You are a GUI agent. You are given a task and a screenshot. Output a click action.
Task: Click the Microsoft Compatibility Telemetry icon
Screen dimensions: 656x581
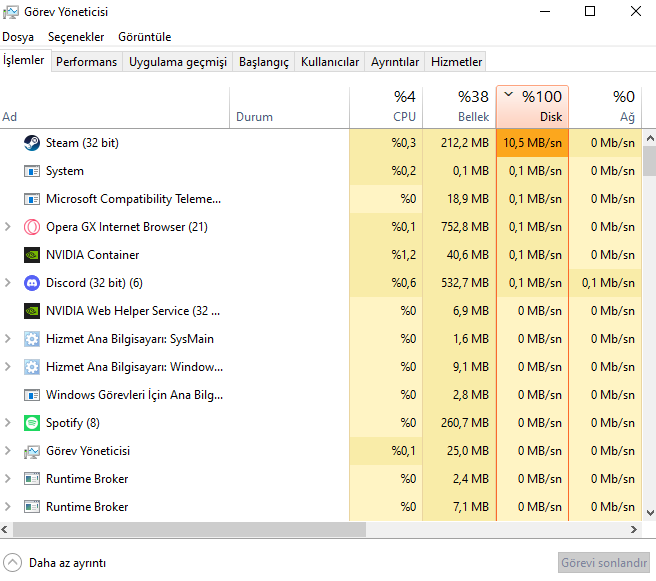(x=31, y=199)
